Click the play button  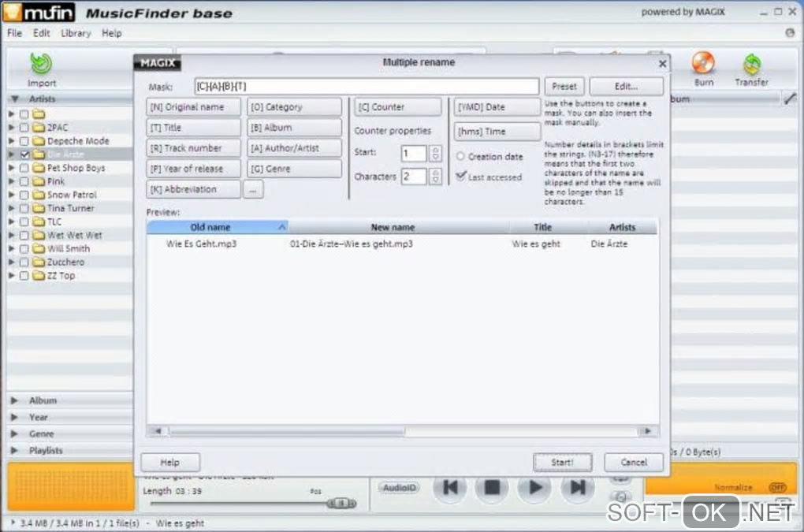pyautogui.click(x=534, y=487)
